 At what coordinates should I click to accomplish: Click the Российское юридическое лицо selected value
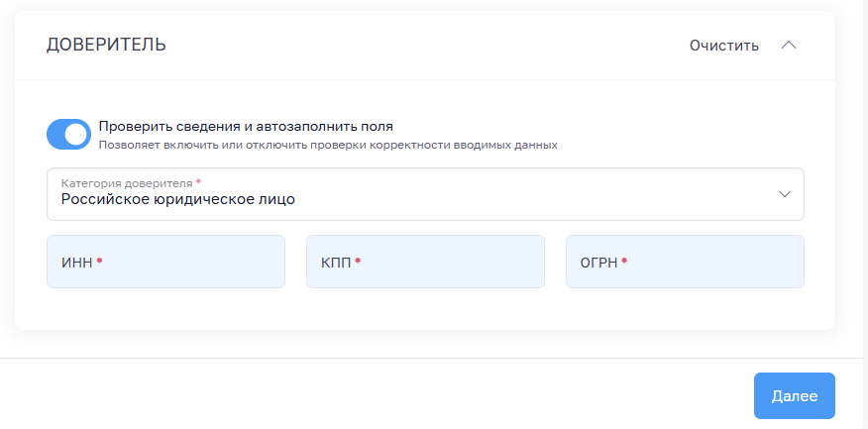point(177,199)
